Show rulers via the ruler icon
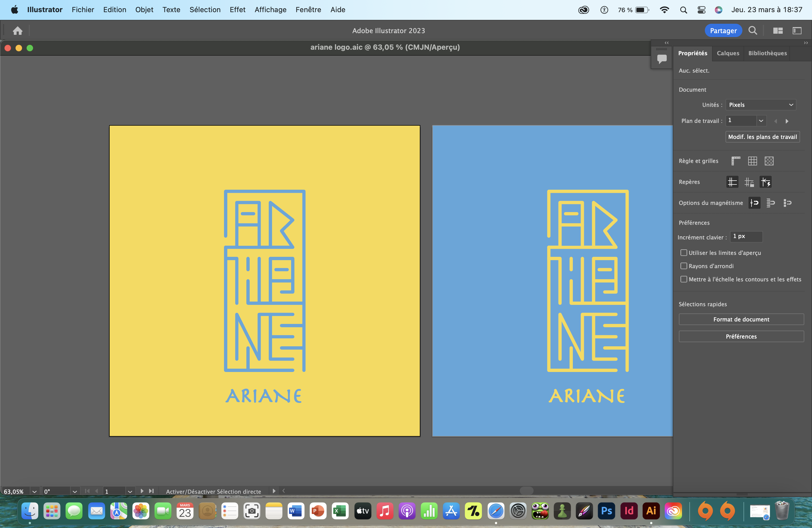The height and width of the screenshot is (528, 812). click(x=736, y=161)
